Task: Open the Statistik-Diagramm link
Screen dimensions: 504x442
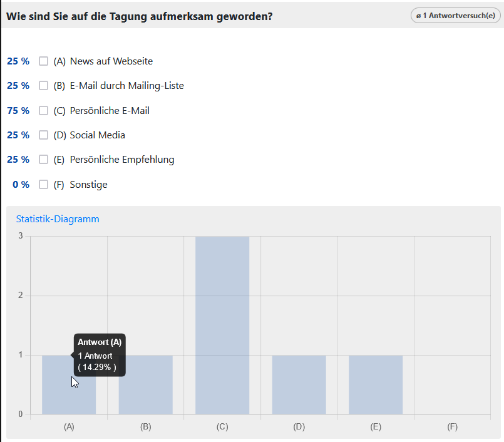Action: pos(58,219)
